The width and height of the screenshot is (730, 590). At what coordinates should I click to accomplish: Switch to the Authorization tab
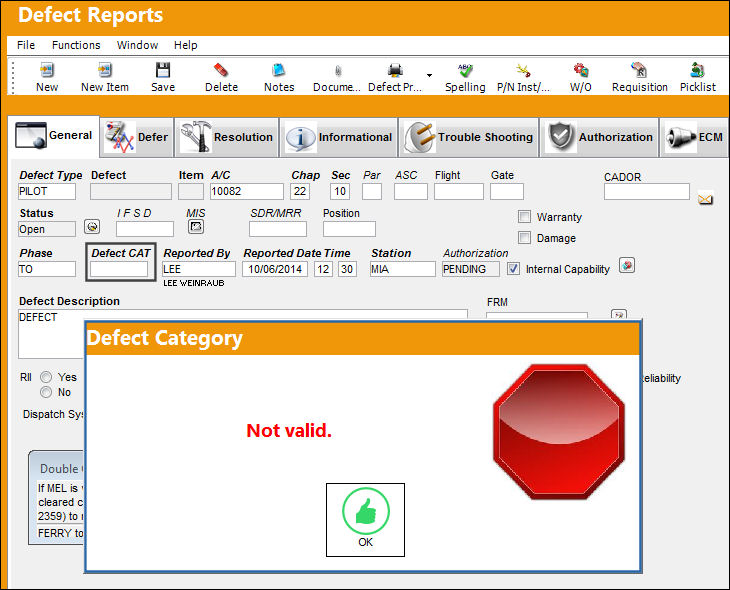click(600, 137)
